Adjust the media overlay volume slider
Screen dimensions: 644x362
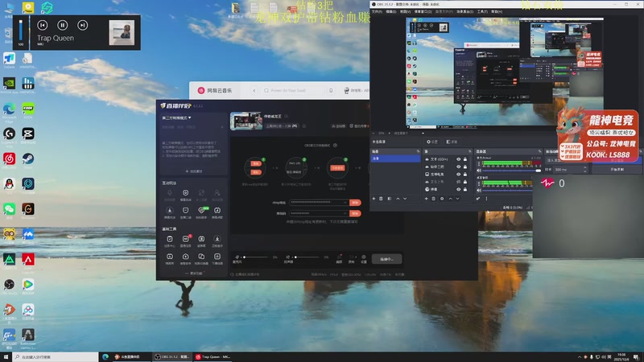coord(21,30)
